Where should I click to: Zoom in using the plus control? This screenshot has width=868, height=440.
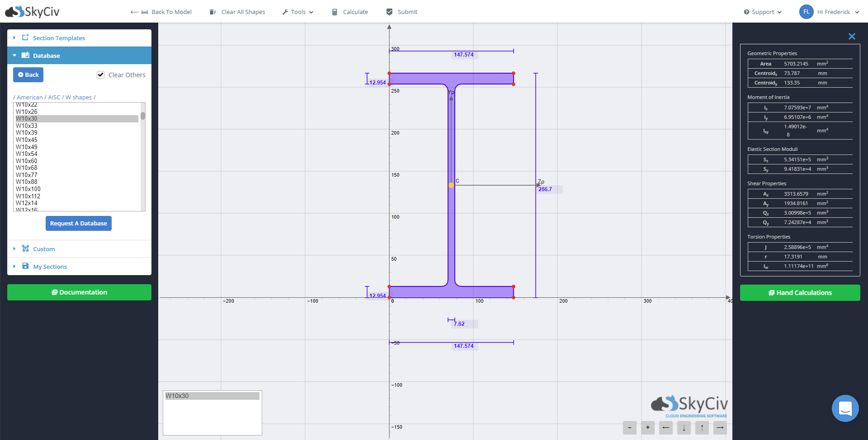point(648,428)
